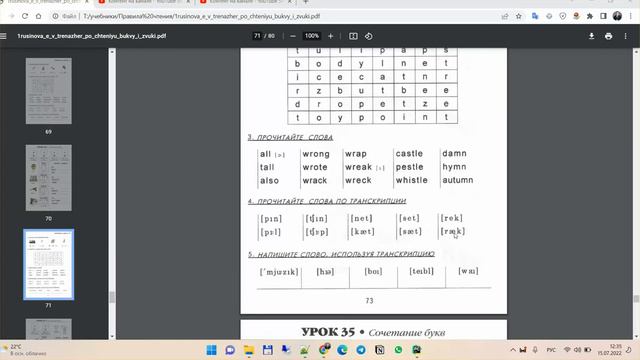Open a new browser tab
The height and width of the screenshot is (360, 640).
click(x=306, y=2)
